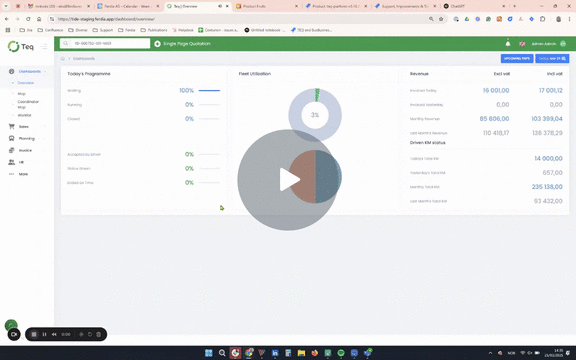Open a new browser tab
This screenshot has height=360, width=576.
tap(514, 6)
